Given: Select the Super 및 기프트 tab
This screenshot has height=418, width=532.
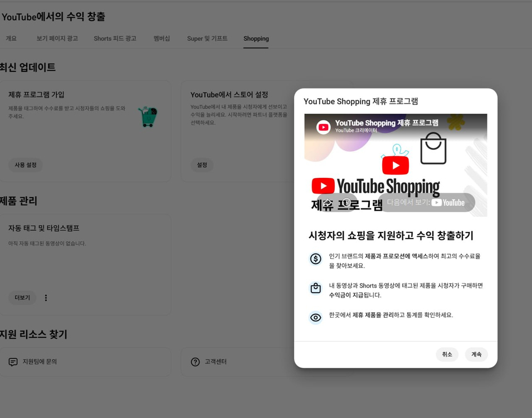Looking at the screenshot, I should click(x=207, y=38).
